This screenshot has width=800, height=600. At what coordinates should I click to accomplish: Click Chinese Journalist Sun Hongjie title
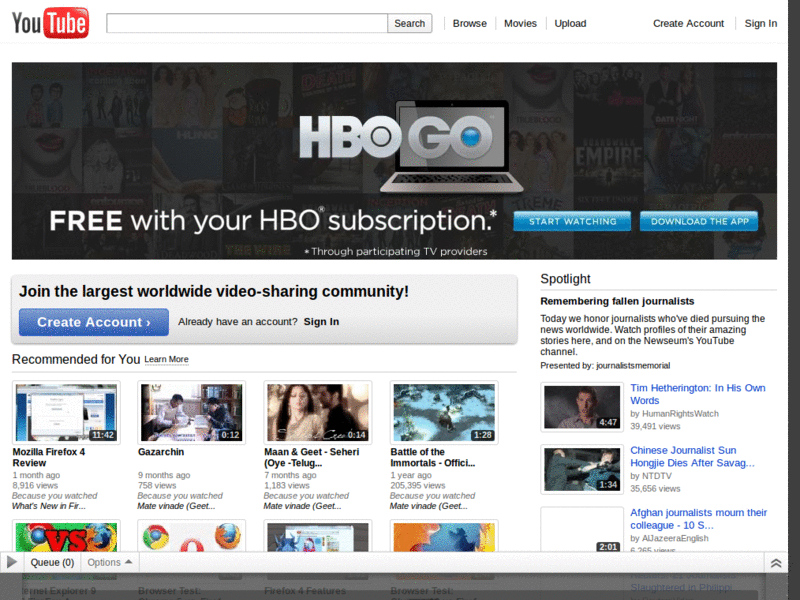pos(692,456)
